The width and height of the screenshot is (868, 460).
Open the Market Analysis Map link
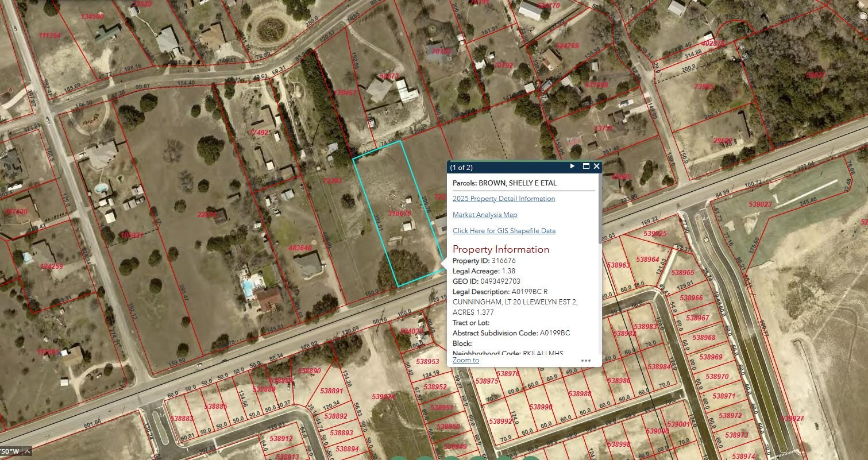(x=484, y=215)
